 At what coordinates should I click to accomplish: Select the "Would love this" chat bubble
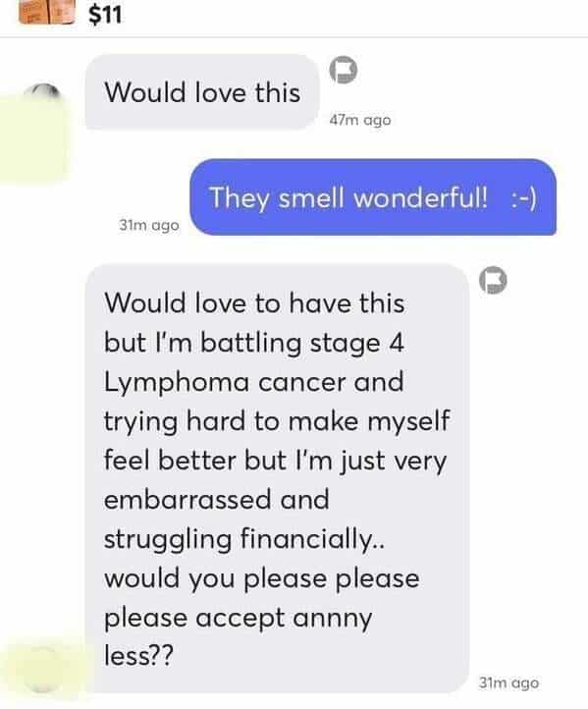coord(201,91)
